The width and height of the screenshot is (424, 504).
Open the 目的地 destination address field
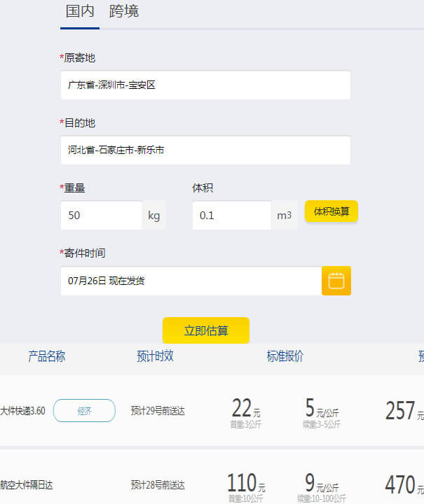click(x=205, y=150)
